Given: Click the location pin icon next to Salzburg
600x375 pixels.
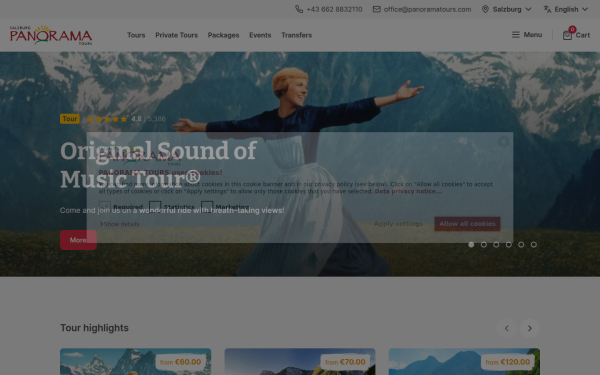Looking at the screenshot, I should [x=485, y=9].
